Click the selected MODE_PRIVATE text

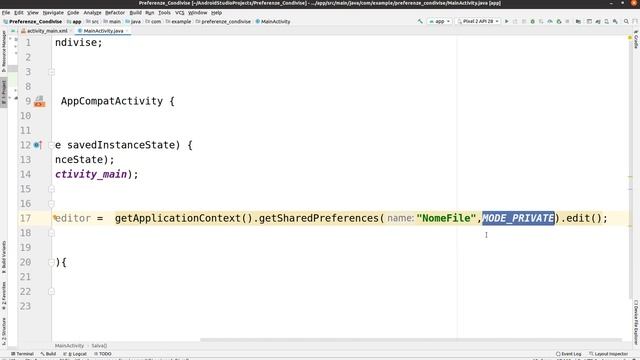point(518,218)
